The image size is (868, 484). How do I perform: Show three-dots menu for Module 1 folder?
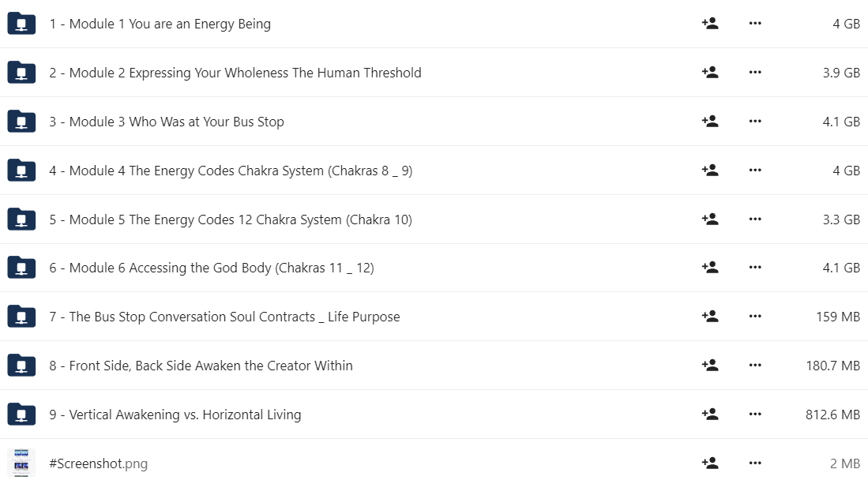pos(755,23)
